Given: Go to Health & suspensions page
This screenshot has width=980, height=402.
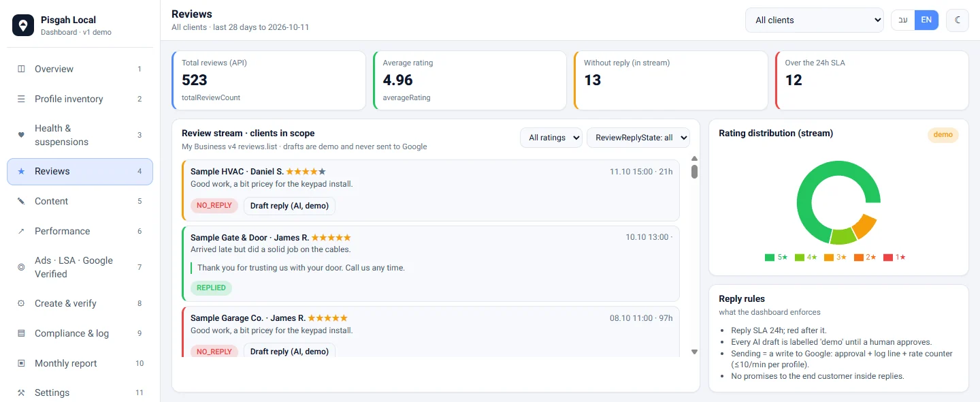Looking at the screenshot, I should pyautogui.click(x=80, y=135).
